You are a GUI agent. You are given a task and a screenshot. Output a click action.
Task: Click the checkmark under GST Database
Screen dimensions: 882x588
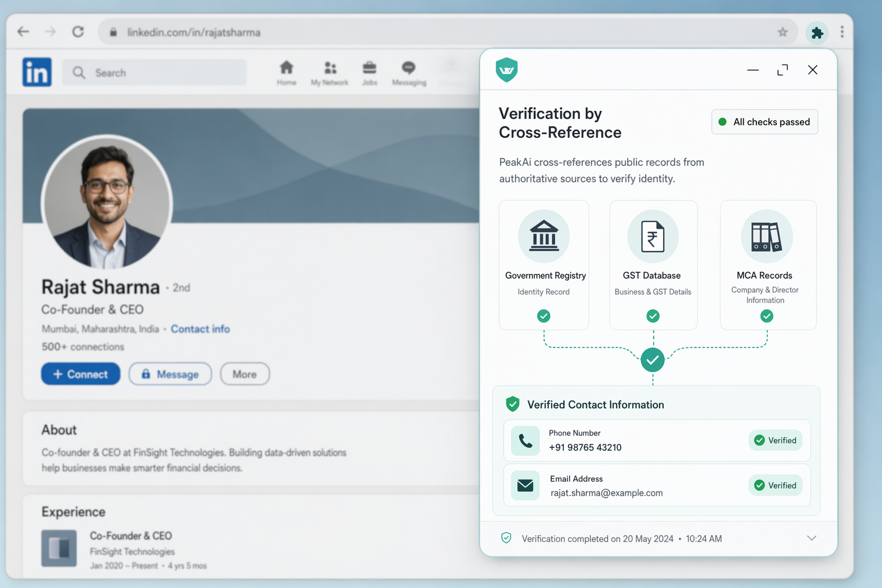tap(653, 316)
